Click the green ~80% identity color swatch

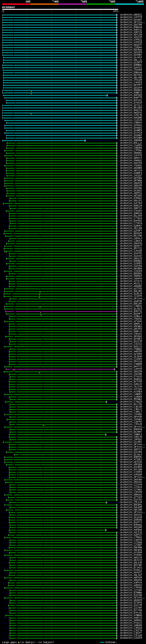pyautogui.click(x=101, y=4)
